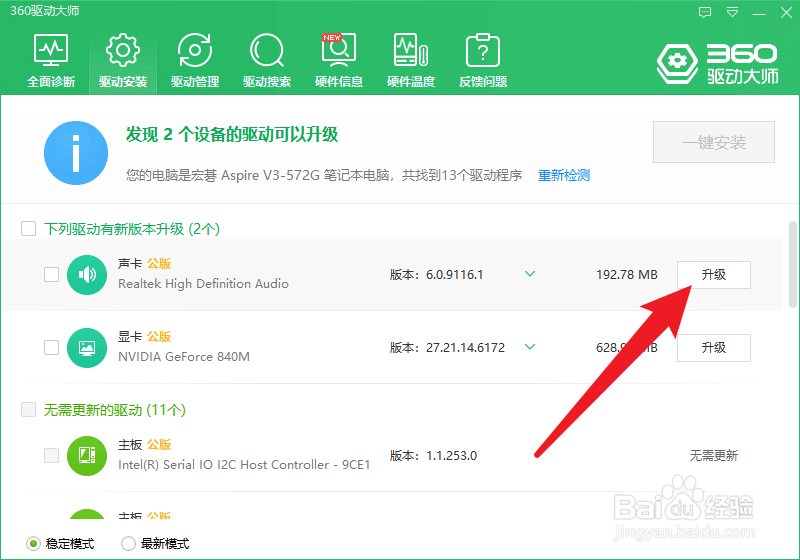800x560 pixels.
Task: Click the 声卡 sound card speaker icon
Action: click(87, 275)
